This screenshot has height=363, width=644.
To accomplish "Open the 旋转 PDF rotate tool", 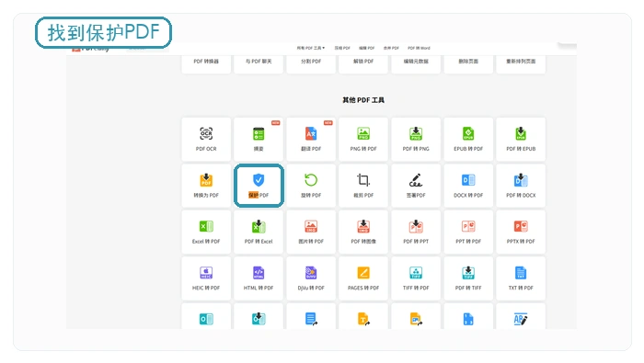I will click(x=311, y=186).
